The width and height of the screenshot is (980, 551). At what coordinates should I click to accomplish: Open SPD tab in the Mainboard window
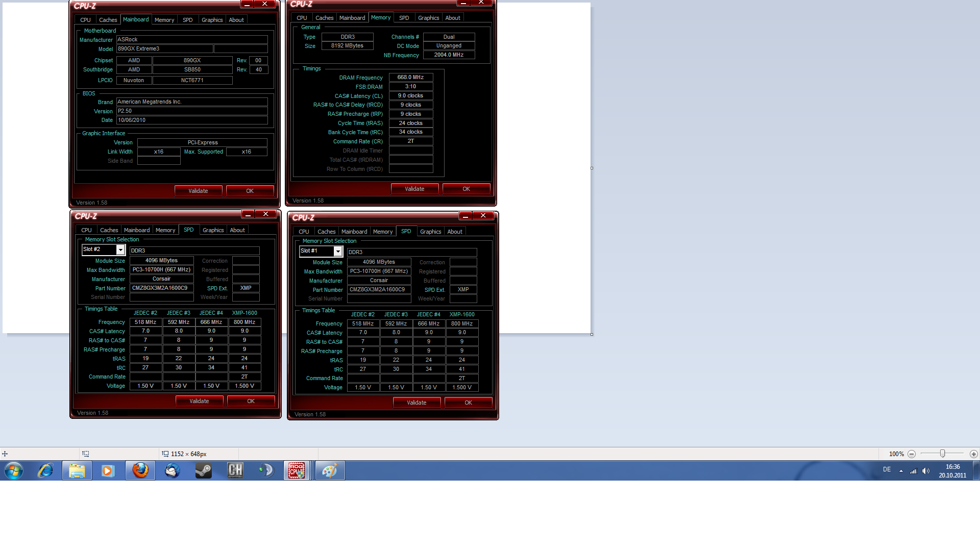(x=187, y=20)
